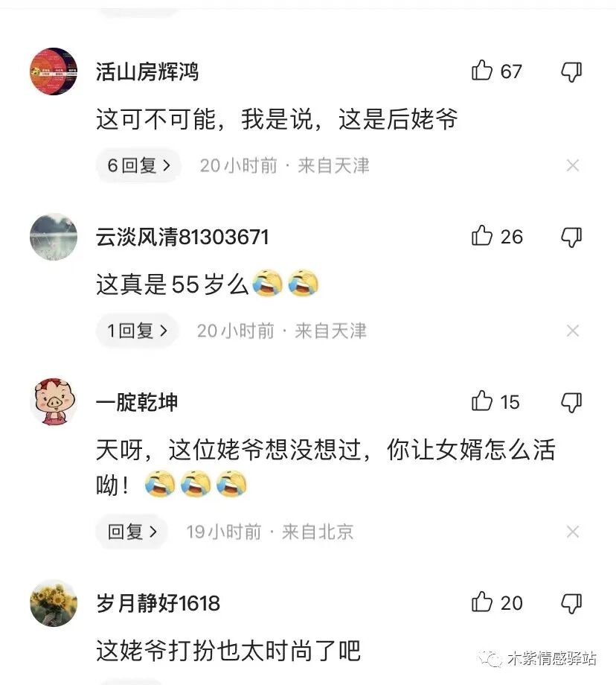Dismiss 活山房辉鸿's comment with the X
The width and height of the screenshot is (616, 685).
[x=573, y=165]
